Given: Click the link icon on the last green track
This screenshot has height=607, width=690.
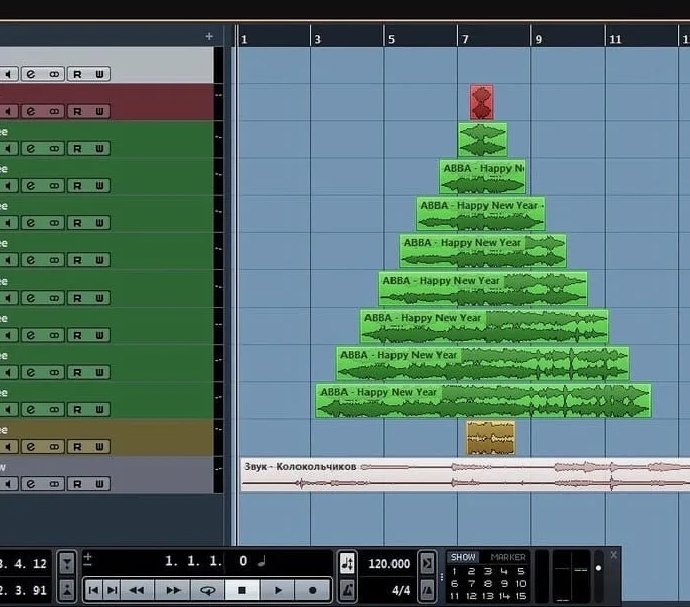Looking at the screenshot, I should [54, 409].
